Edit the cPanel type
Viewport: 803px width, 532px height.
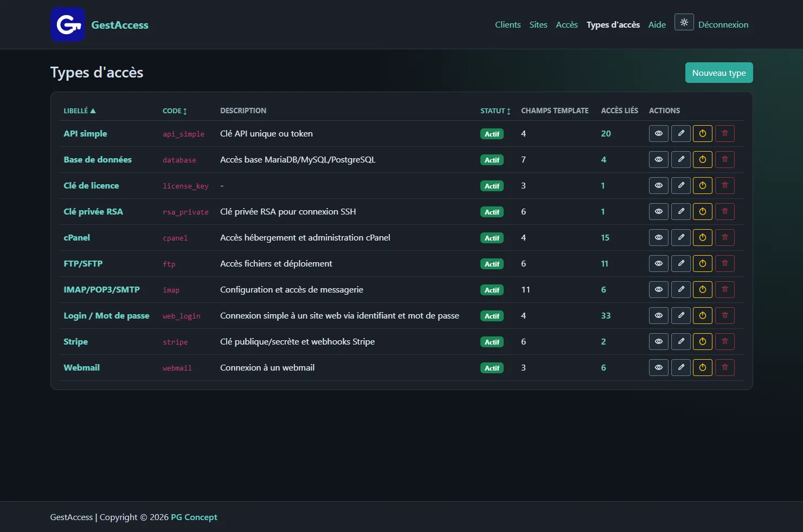(681, 237)
